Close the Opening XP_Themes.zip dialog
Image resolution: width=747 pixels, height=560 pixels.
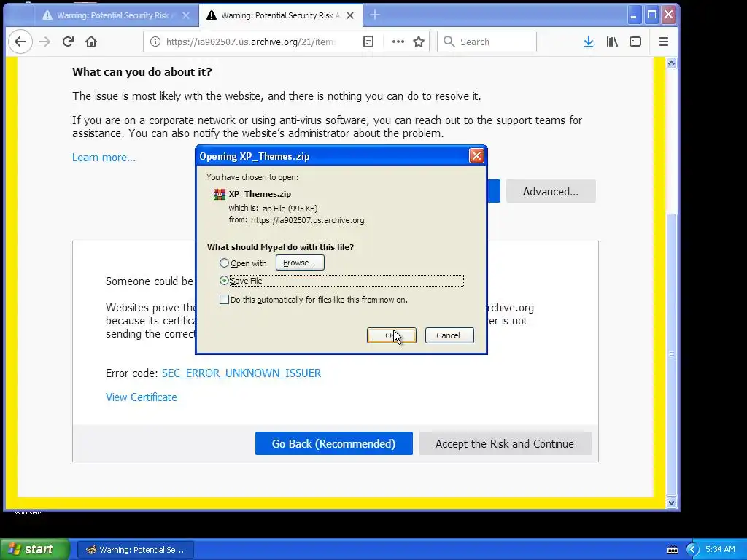click(476, 156)
